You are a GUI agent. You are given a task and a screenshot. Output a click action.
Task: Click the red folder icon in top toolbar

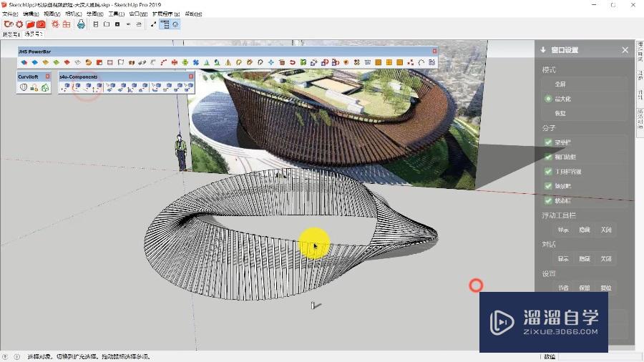30,24
